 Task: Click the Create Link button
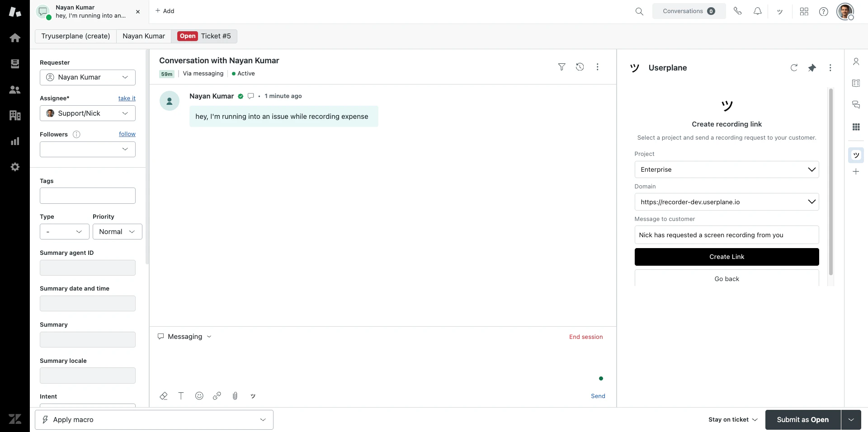tap(726, 257)
